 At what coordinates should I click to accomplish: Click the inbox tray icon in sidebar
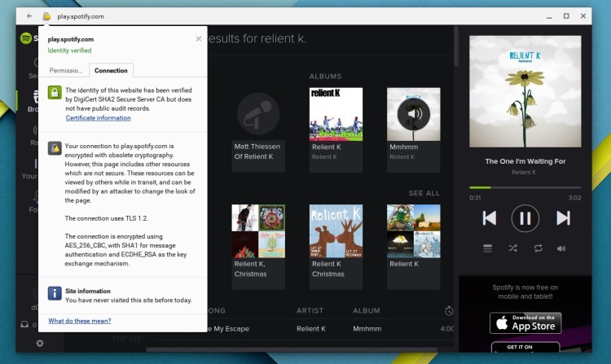(x=24, y=324)
